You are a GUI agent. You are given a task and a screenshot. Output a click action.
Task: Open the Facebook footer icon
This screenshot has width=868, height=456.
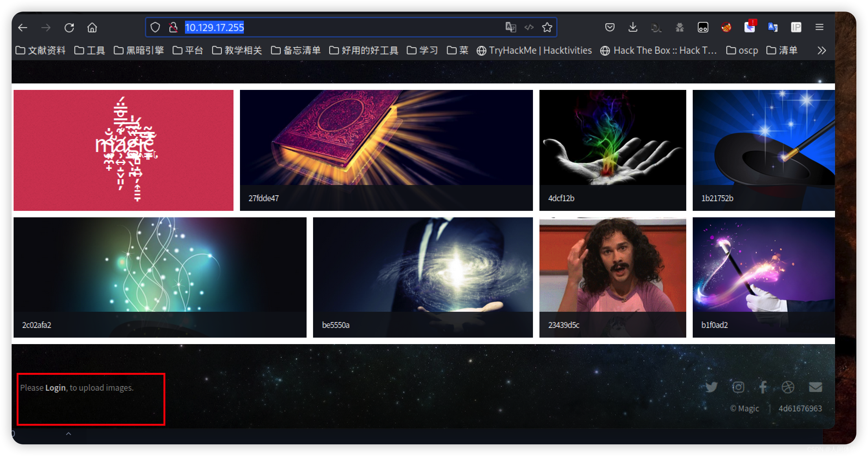point(763,387)
